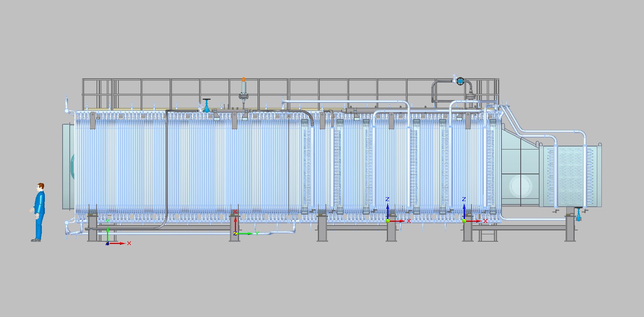The width and height of the screenshot is (644, 317).
Task: Click the circular inspection port on outlet duct
Action: click(x=521, y=186)
